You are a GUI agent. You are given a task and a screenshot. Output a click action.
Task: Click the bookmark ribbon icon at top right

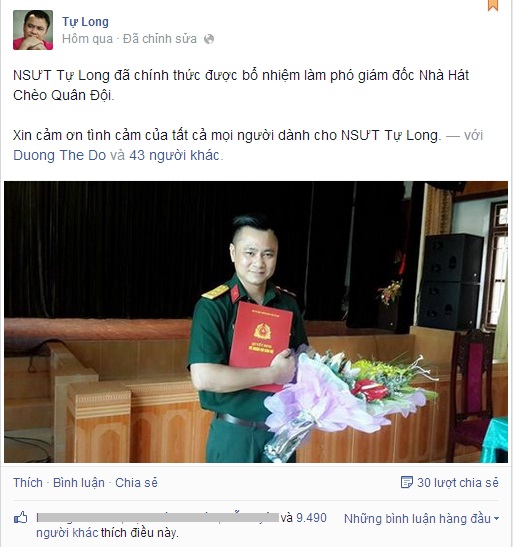tap(493, 5)
